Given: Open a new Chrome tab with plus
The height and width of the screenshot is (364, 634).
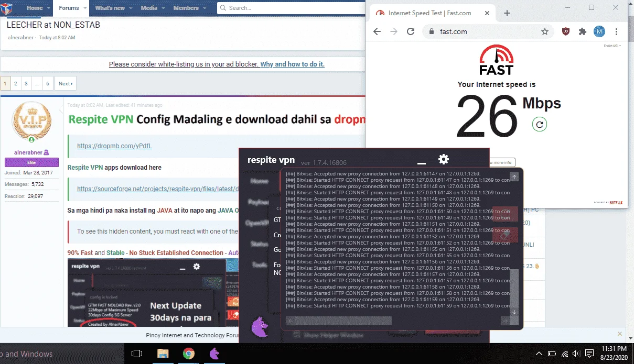Looking at the screenshot, I should tap(507, 13).
